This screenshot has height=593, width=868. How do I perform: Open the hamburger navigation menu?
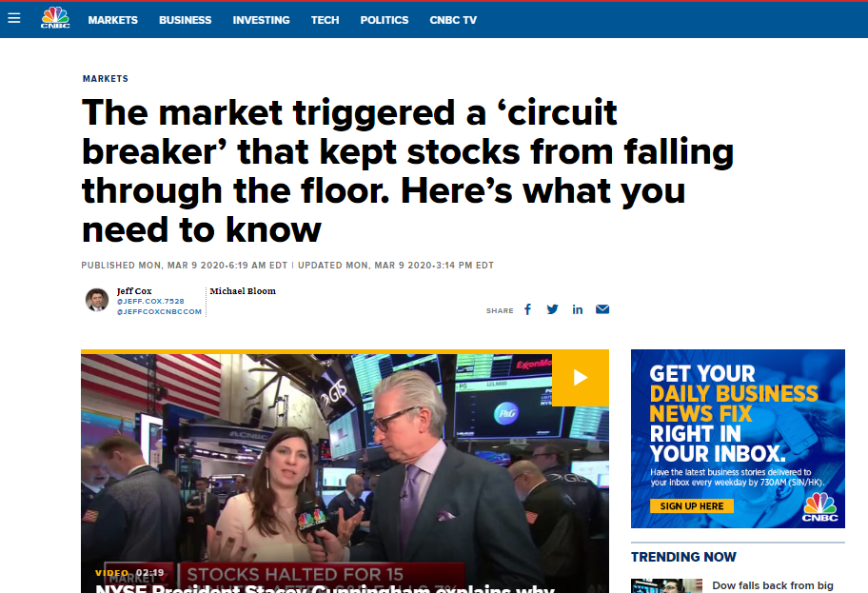click(14, 18)
